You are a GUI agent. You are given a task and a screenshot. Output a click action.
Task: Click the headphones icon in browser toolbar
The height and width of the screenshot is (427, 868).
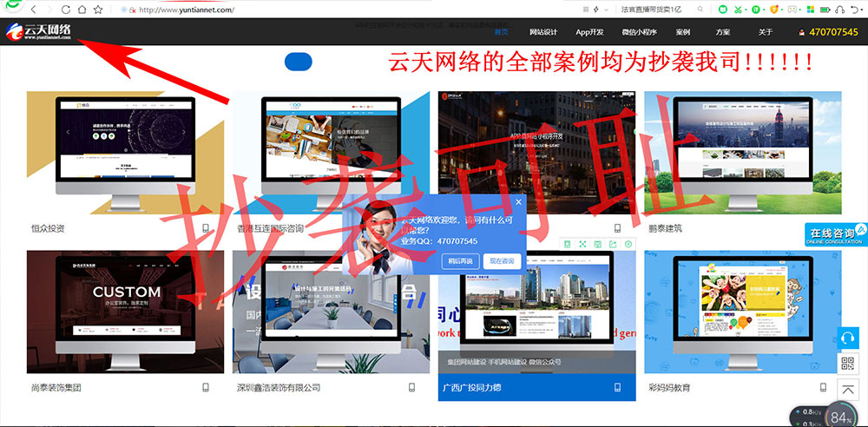[840, 10]
